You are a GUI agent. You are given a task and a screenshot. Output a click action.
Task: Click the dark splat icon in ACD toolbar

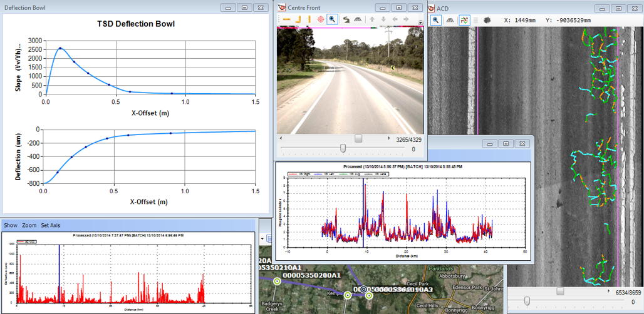[x=487, y=20]
